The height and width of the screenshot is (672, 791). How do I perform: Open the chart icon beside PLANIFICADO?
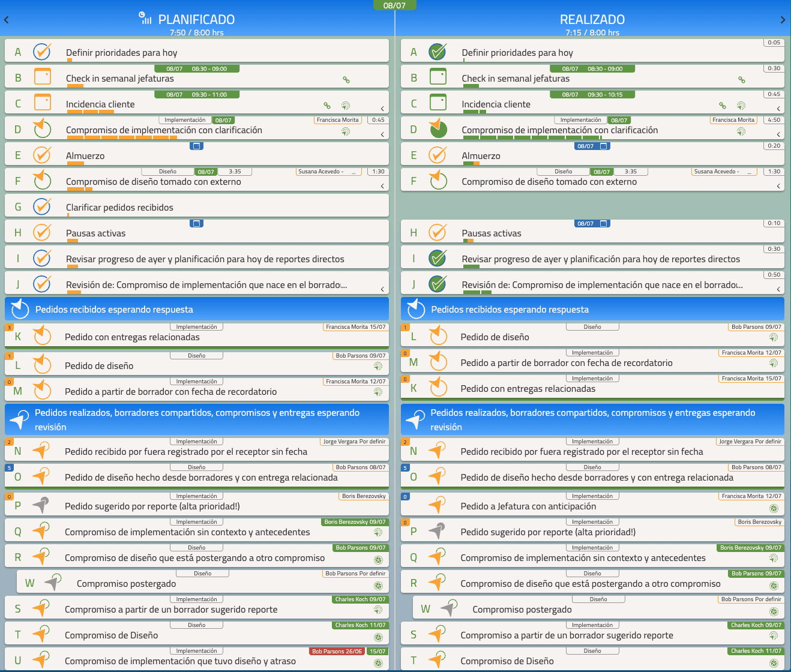click(x=145, y=18)
